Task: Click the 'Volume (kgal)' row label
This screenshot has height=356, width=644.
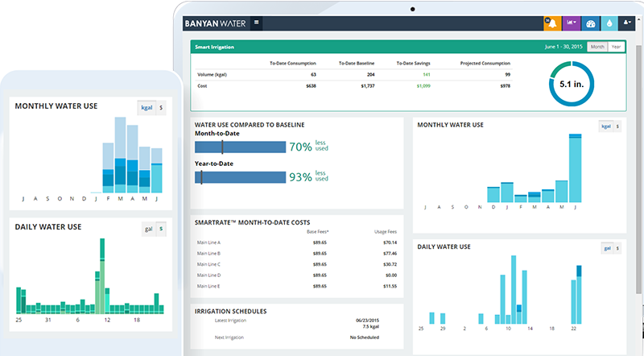Action: [212, 74]
